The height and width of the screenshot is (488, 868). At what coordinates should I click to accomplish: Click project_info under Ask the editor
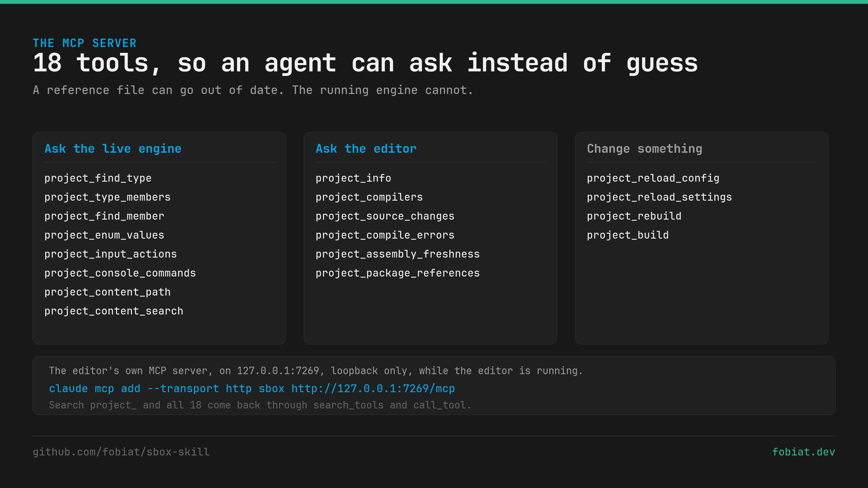[354, 178]
